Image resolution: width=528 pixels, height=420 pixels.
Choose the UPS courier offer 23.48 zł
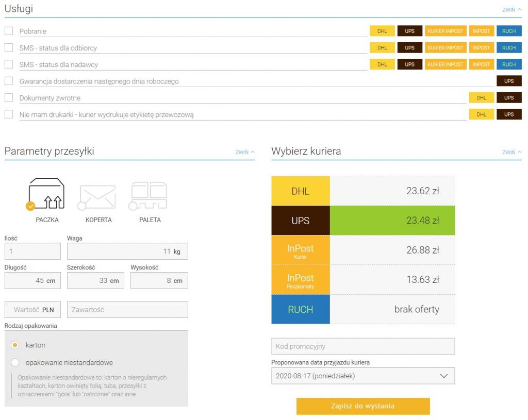363,221
